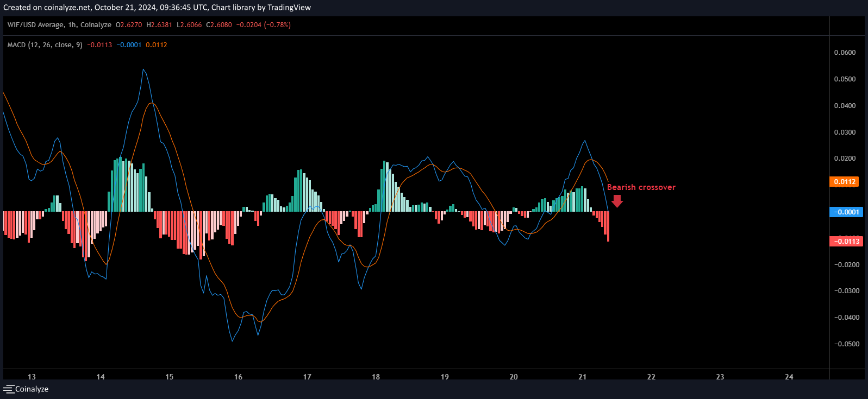Image resolution: width=868 pixels, height=399 pixels.
Task: Select the red MACD histogram value −0.0113
Action: pyautogui.click(x=99, y=45)
